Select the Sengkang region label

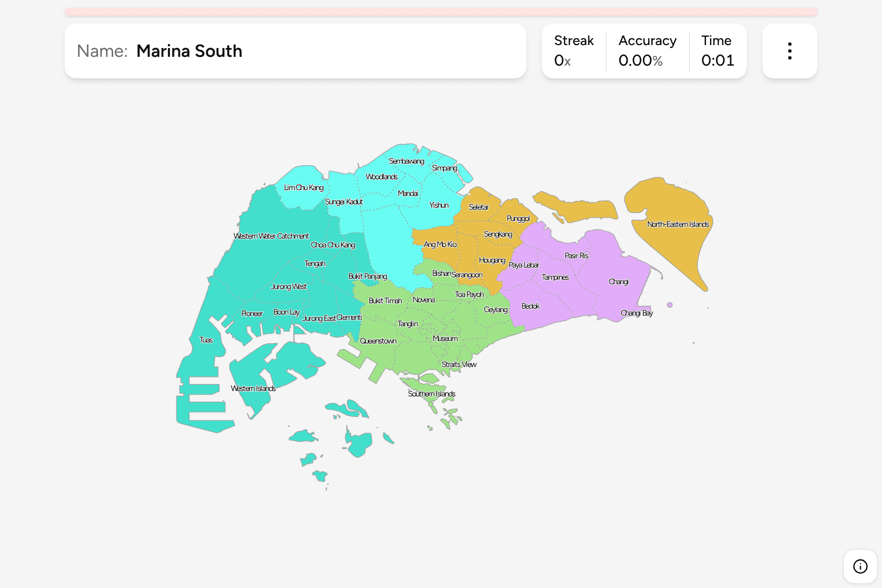click(x=498, y=234)
